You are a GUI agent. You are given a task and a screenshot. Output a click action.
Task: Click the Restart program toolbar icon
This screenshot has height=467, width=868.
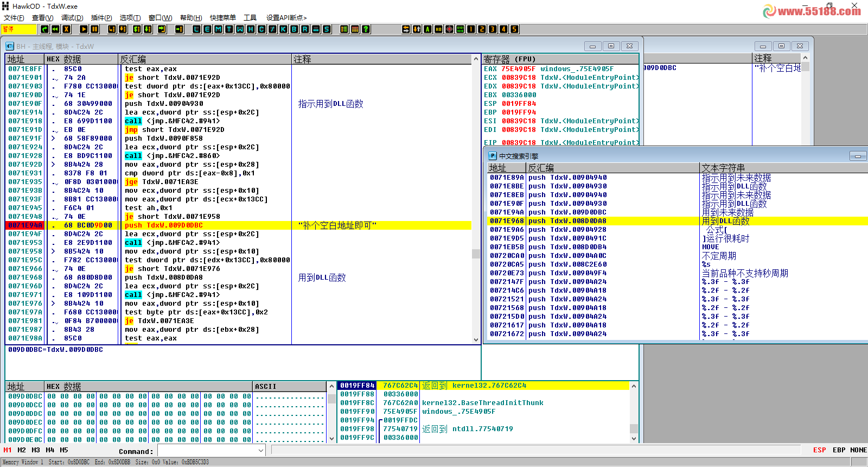(x=44, y=29)
